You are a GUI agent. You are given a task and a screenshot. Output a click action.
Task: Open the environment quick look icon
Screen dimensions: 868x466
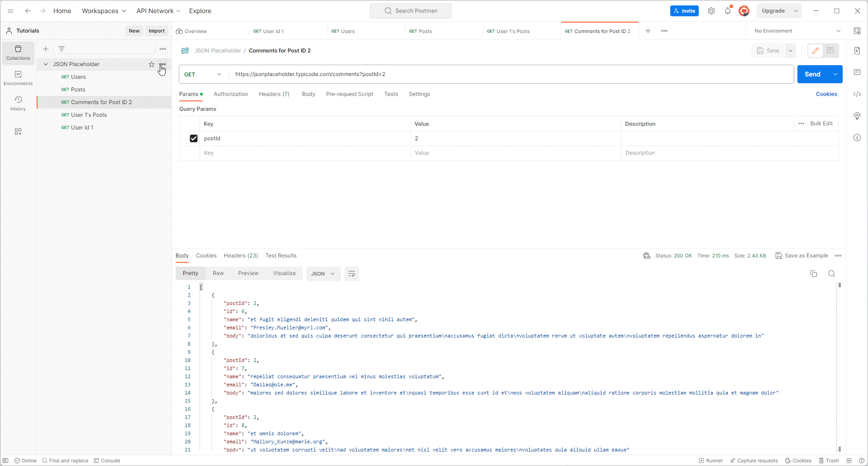click(x=857, y=31)
